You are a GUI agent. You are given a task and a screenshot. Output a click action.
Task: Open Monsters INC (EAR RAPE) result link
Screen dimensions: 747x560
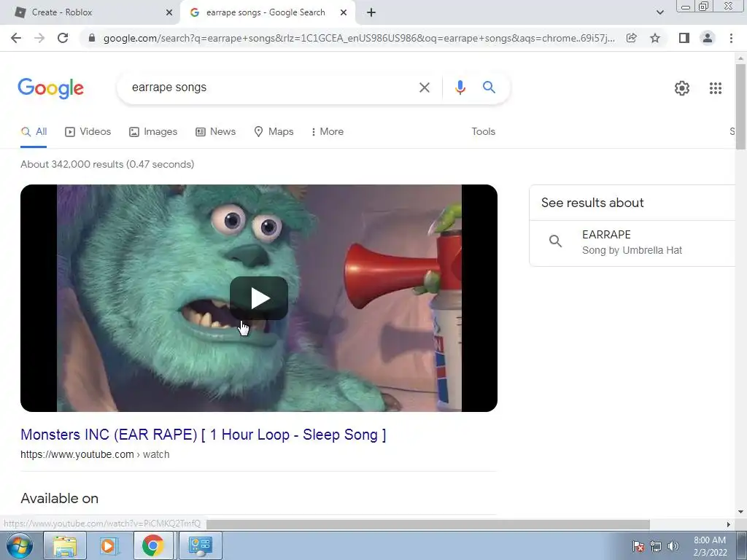204,435
